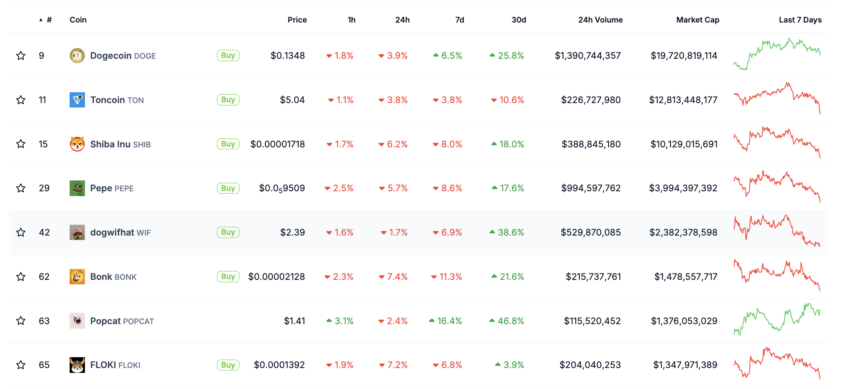Image resolution: width=850 pixels, height=389 pixels.
Task: Click the Last 7 Days header
Action: click(x=800, y=20)
